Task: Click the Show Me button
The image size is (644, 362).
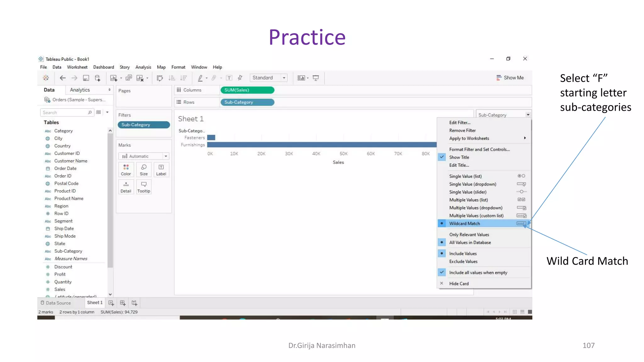Action: coord(510,78)
